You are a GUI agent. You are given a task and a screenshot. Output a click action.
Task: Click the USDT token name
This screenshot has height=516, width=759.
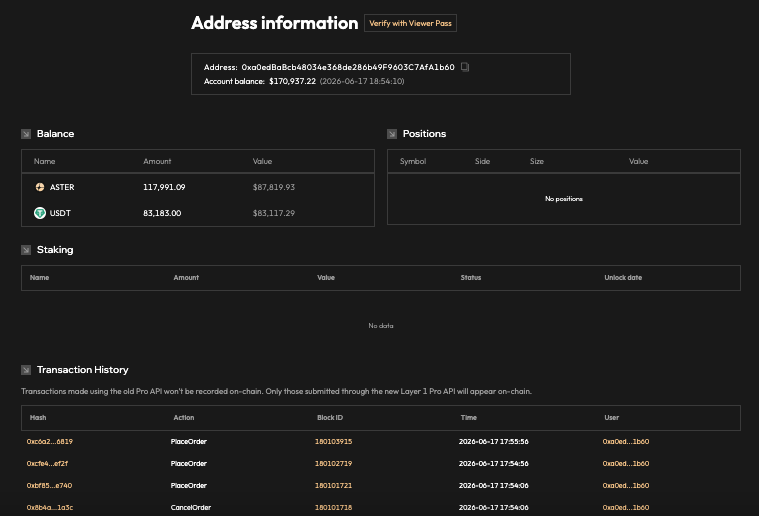pyautogui.click(x=60, y=213)
